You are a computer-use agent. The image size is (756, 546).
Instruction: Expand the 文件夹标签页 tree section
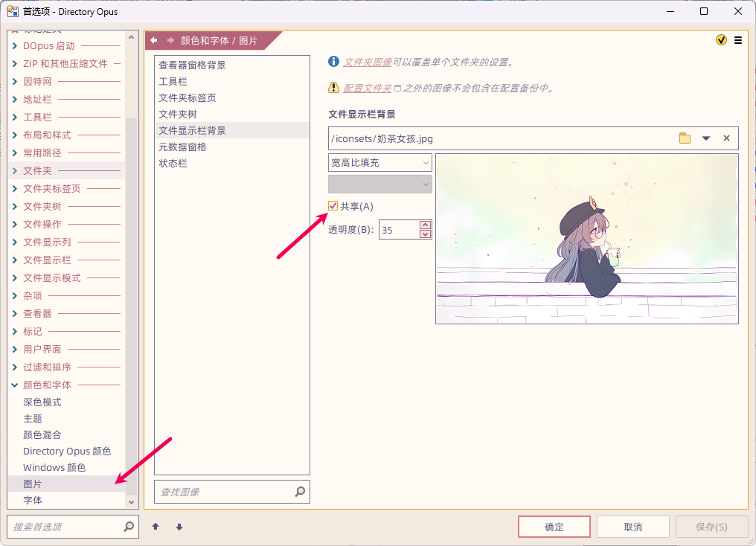click(14, 188)
